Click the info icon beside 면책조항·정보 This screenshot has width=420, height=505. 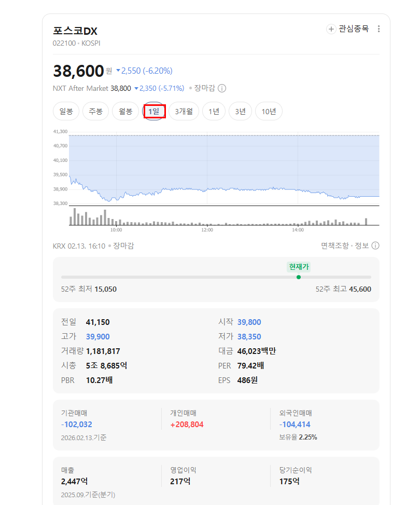pyautogui.click(x=375, y=245)
